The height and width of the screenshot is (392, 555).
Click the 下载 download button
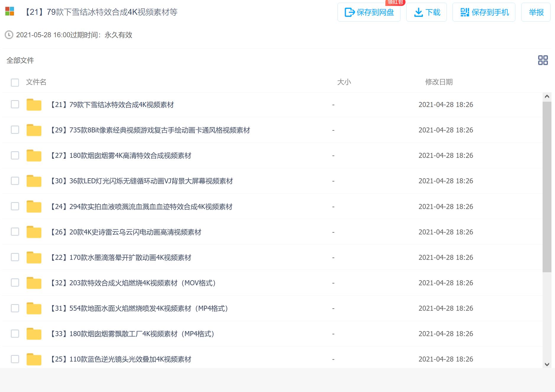426,12
